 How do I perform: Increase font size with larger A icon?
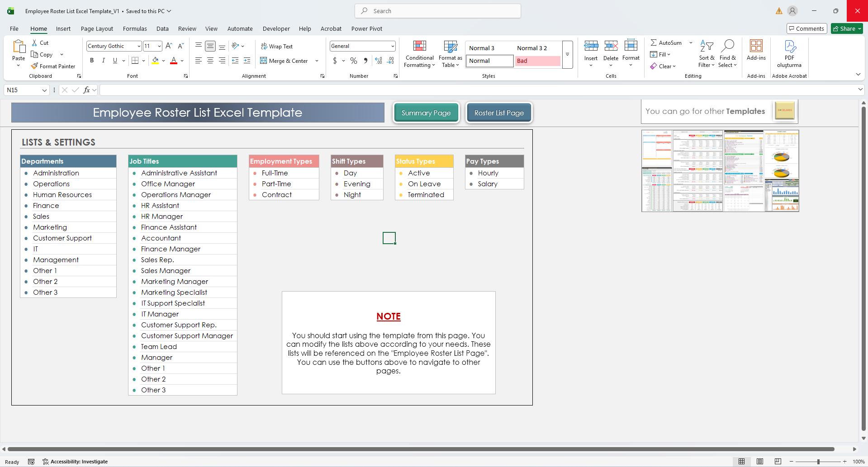169,46
